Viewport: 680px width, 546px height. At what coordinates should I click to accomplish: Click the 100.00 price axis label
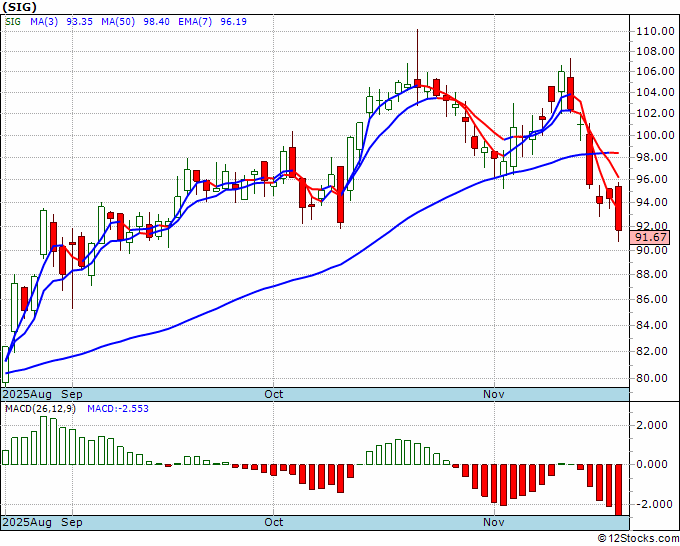coord(655,135)
